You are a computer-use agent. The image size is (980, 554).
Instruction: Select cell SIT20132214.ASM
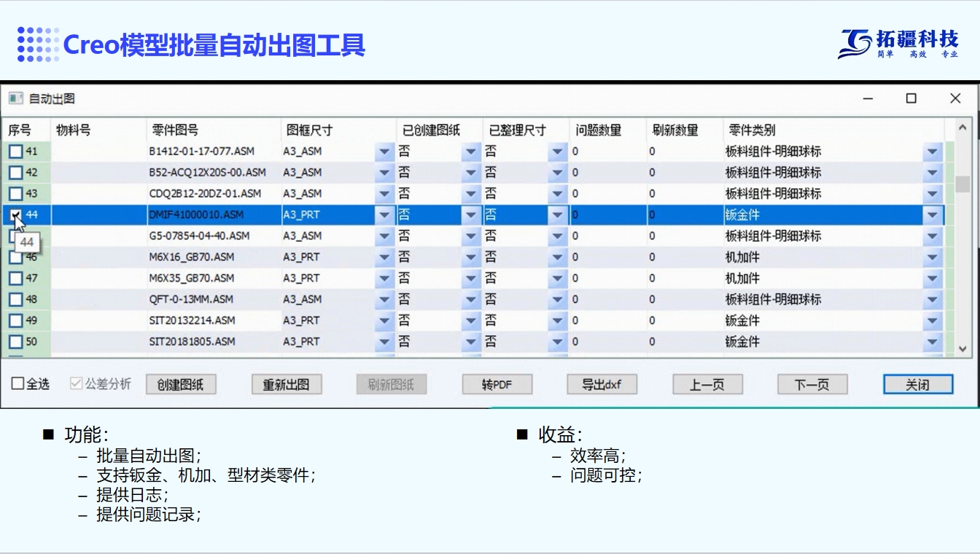tap(214, 321)
